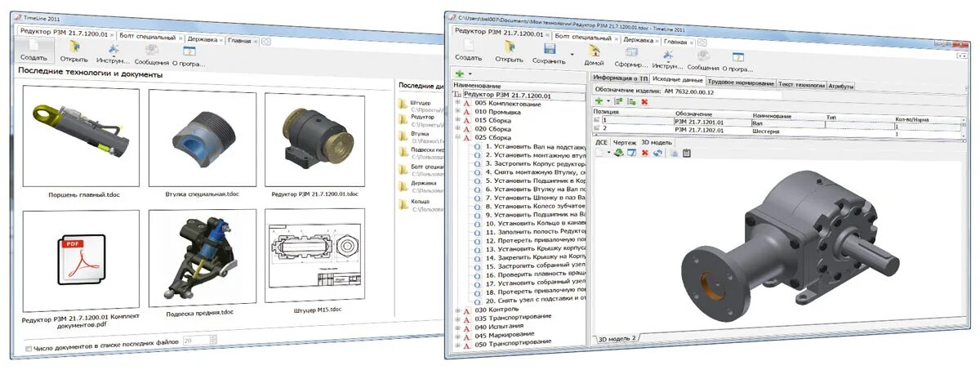The height and width of the screenshot is (379, 980).
Task: Expand 020 Сборка tree node
Action: (x=457, y=129)
